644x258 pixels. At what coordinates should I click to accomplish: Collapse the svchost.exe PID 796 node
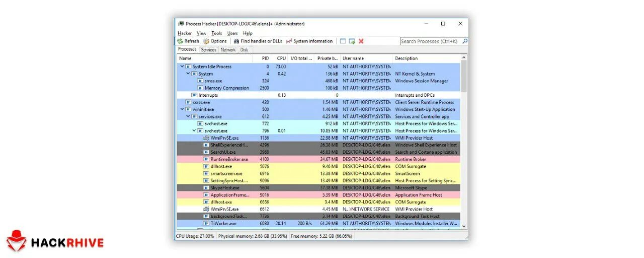click(194, 131)
